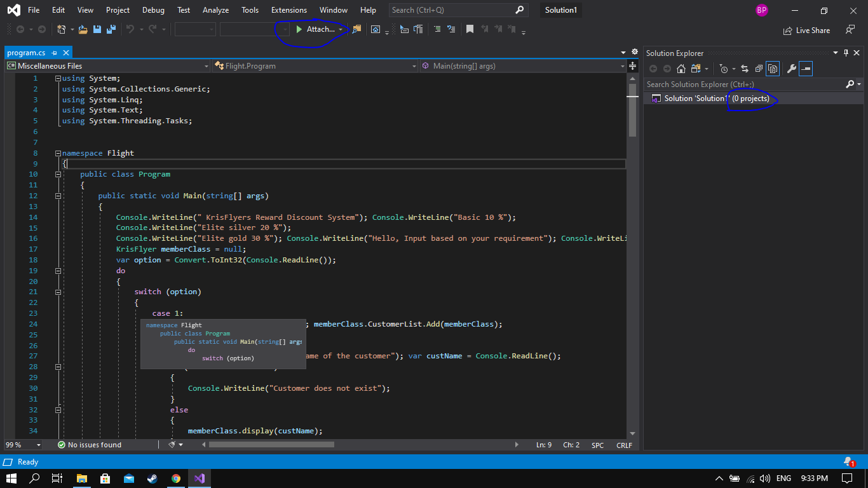Screen dimensions: 868x488
Task: Click the Attach... debug button
Action: (x=315, y=29)
